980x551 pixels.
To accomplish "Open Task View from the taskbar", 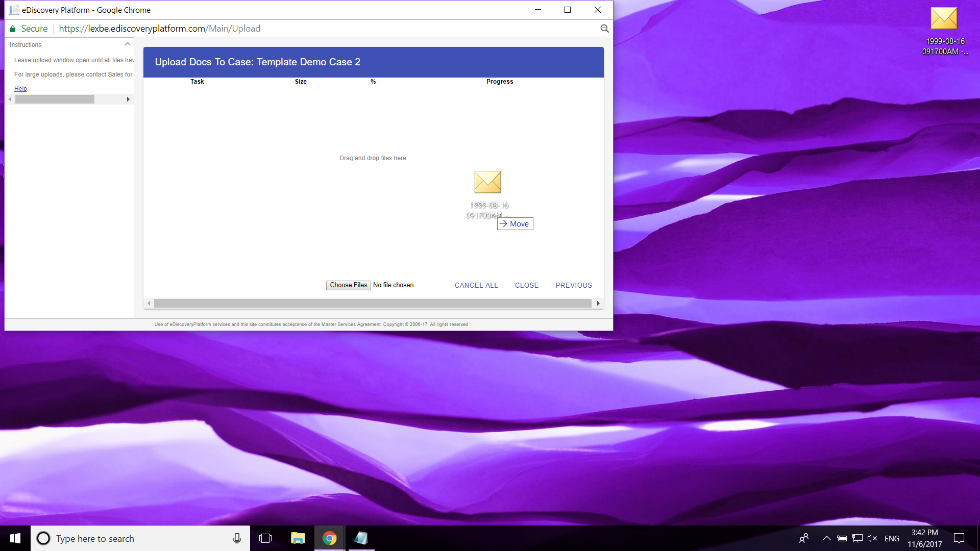I will [x=265, y=538].
